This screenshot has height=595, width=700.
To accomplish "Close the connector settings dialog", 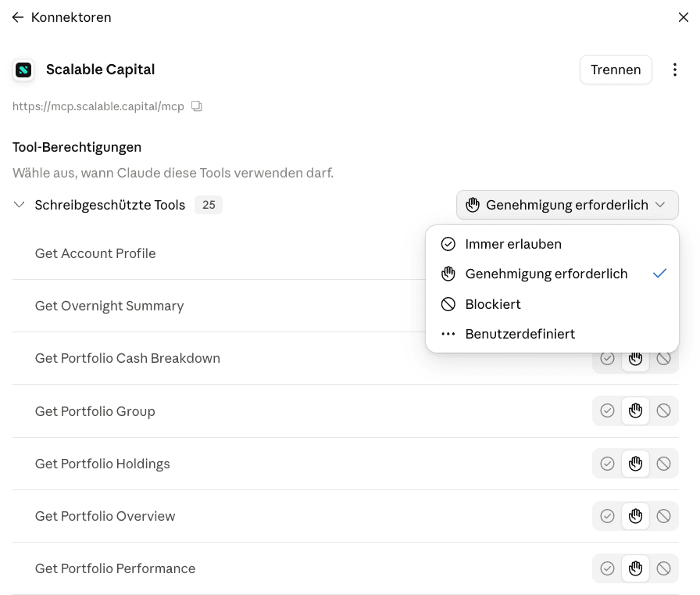I will click(683, 17).
